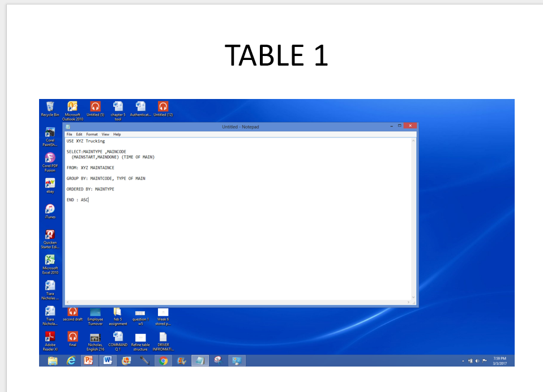The width and height of the screenshot is (543, 392).
Task: Click the ebay desktop shortcut
Action: (x=50, y=184)
